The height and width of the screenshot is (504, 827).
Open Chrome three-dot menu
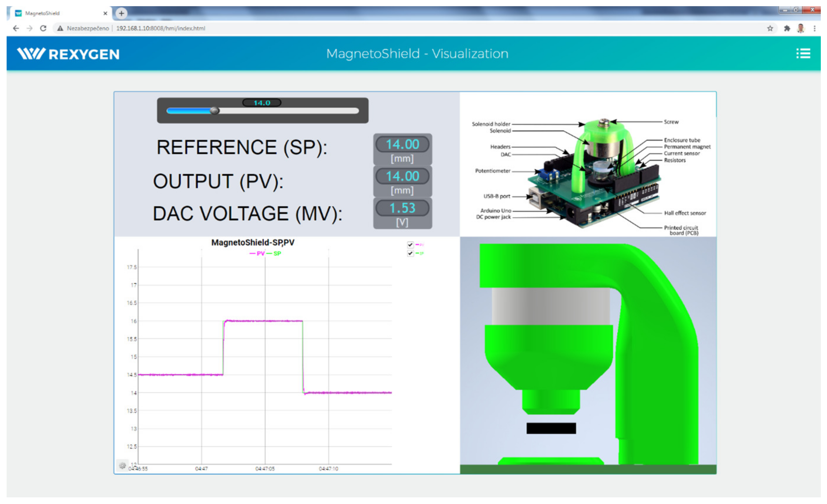pos(815,29)
